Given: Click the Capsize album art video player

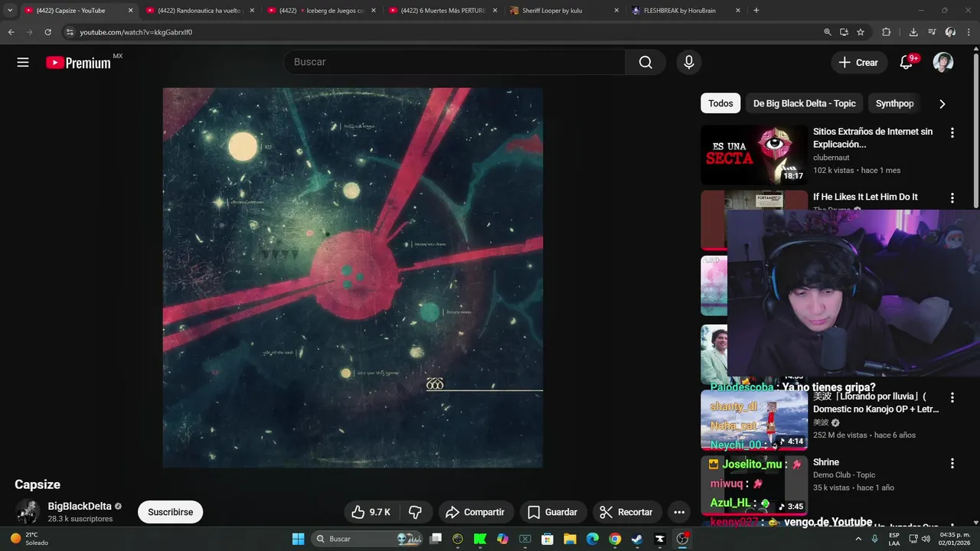Looking at the screenshot, I should 353,277.
